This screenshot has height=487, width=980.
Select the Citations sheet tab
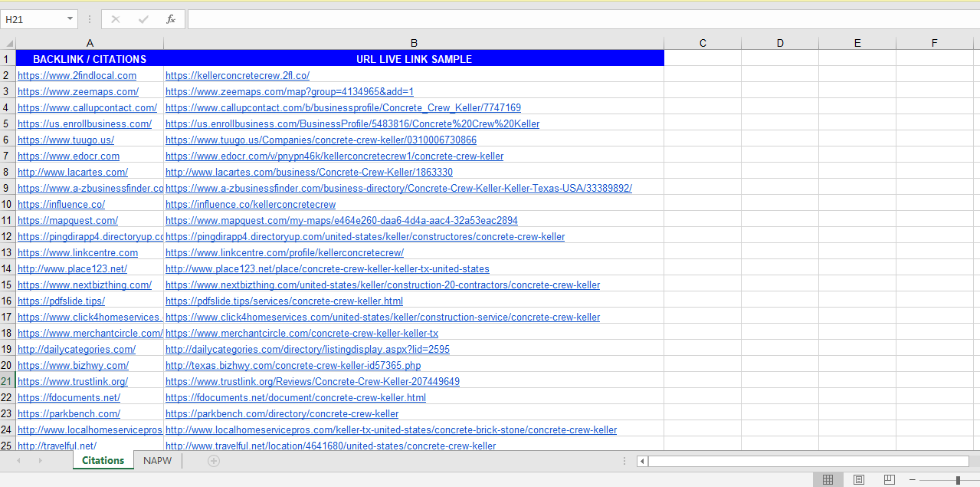click(x=103, y=461)
